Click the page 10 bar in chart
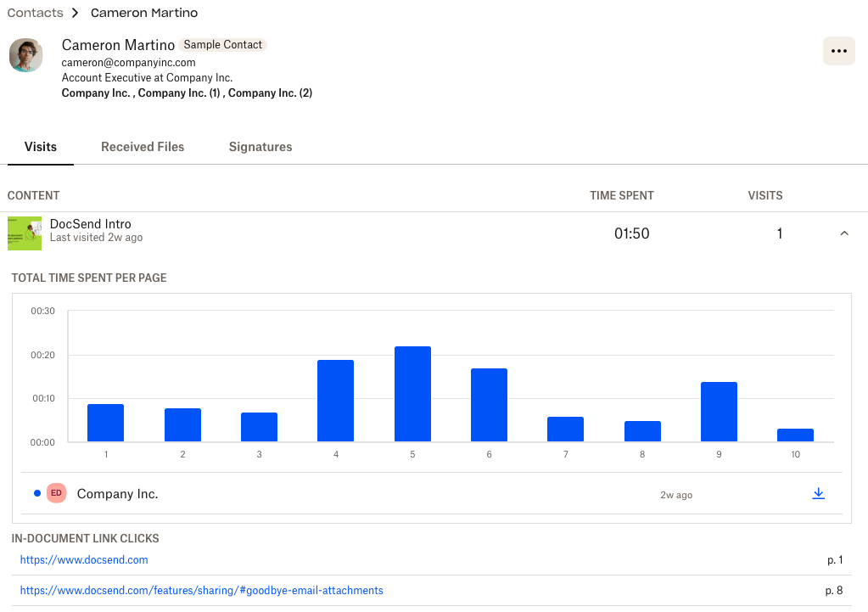 pos(795,435)
